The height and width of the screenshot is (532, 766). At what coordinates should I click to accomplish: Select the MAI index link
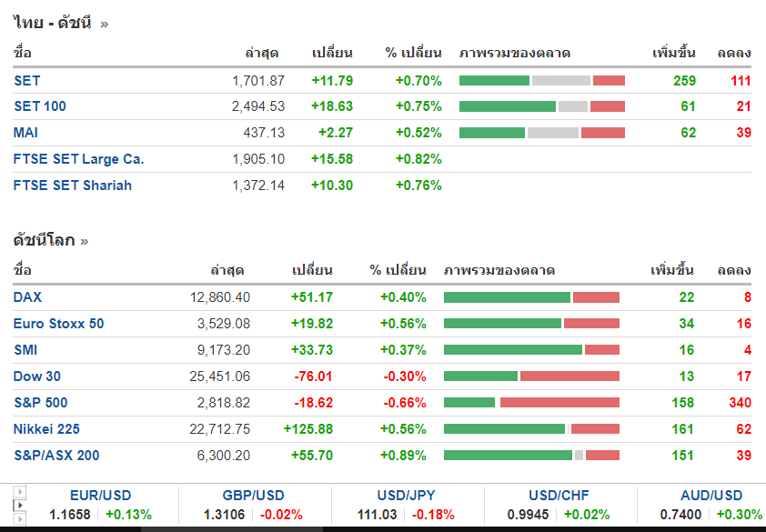[x=25, y=133]
